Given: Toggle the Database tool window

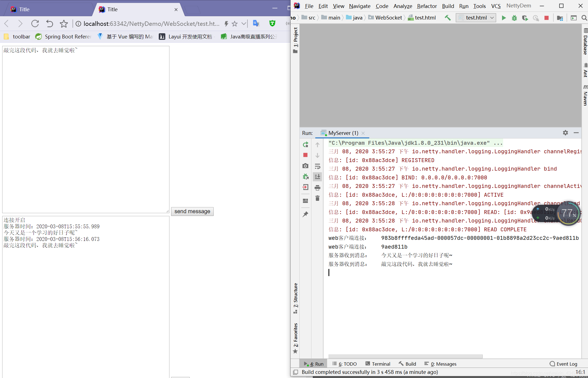Looking at the screenshot, I should click(585, 41).
